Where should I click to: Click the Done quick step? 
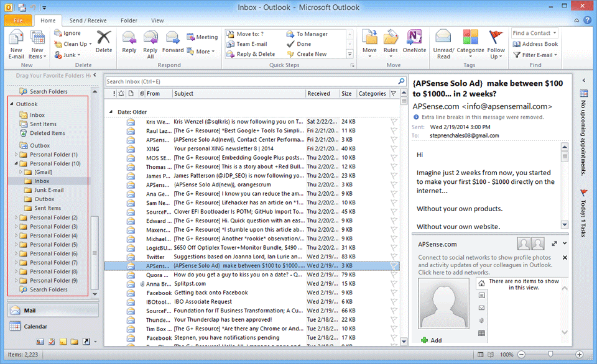click(x=299, y=44)
